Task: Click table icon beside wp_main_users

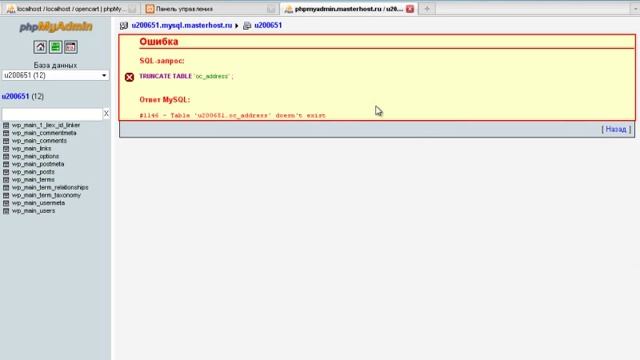Action: [6, 211]
